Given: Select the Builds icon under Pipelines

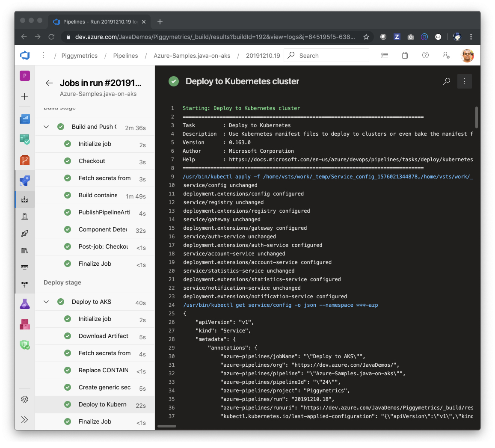Looking at the screenshot, I should 25,199.
